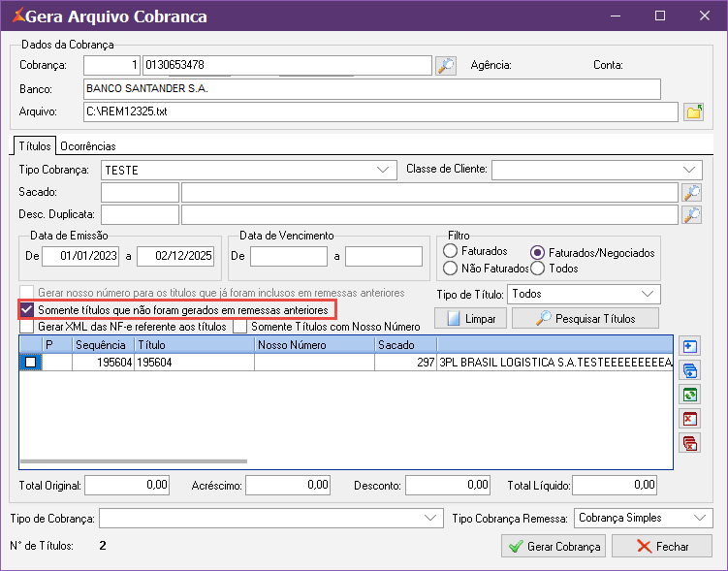728x571 pixels.
Task: Click the green refresh titles icon
Action: tap(690, 395)
